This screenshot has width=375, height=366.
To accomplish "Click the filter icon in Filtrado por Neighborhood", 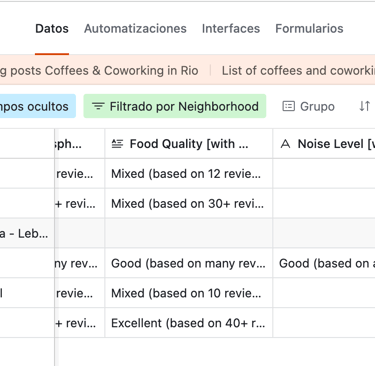I will pyautogui.click(x=98, y=106).
